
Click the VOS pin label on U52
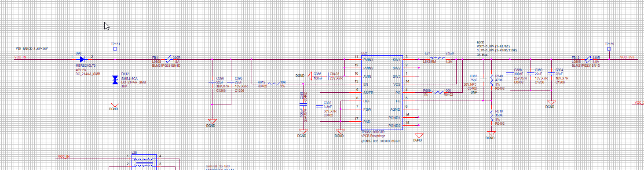coord(397,84)
